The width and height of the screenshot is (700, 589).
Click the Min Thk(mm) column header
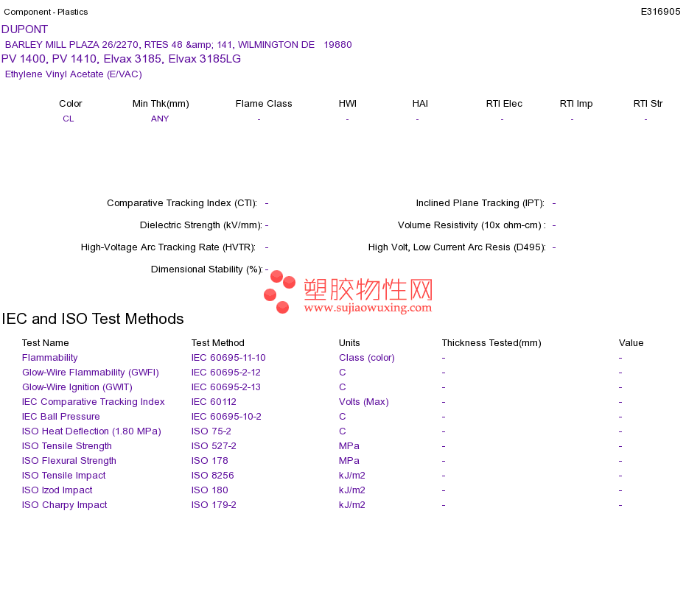[161, 104]
